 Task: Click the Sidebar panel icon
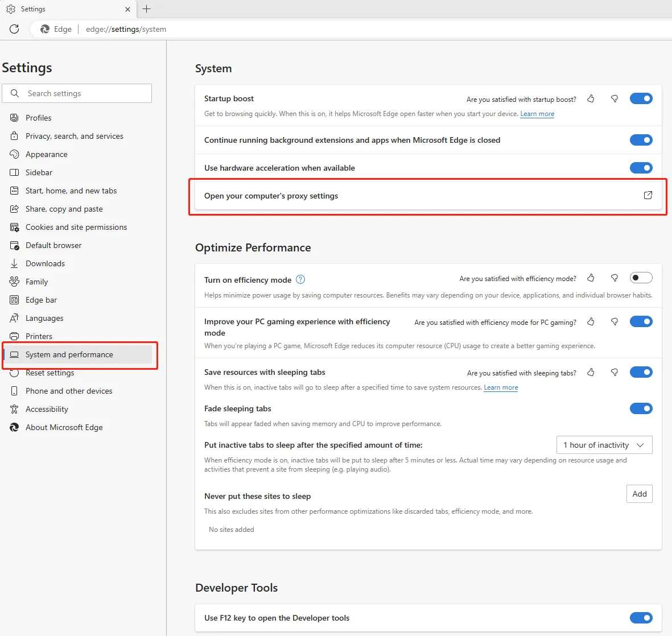(x=14, y=172)
